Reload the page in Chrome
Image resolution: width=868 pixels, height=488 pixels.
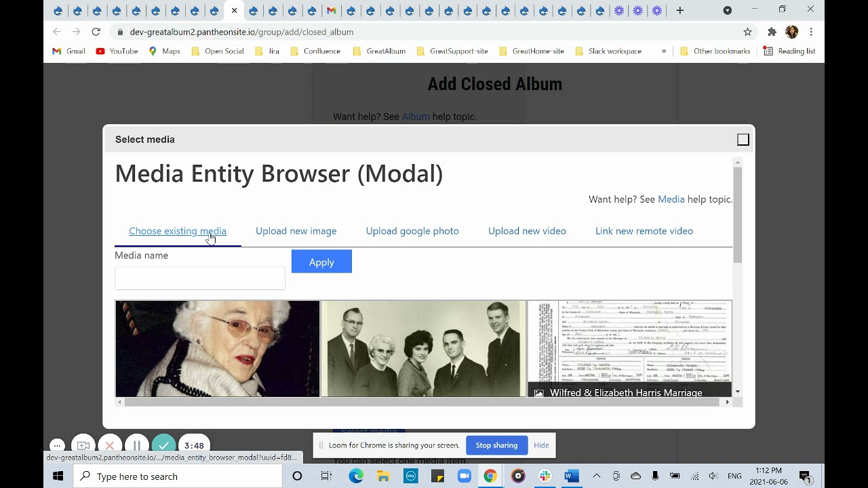tap(96, 32)
